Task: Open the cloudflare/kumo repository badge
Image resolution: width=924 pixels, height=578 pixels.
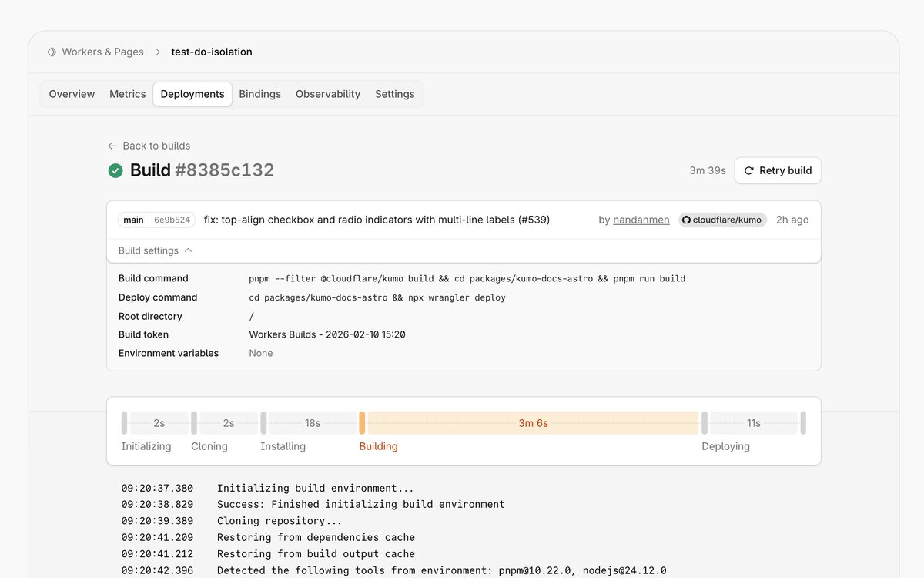Action: [722, 220]
